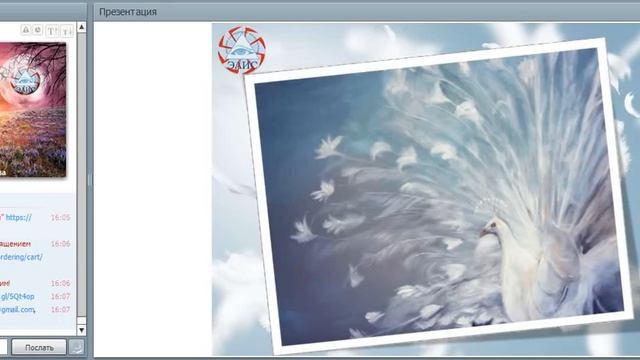Click the white peacock slide image
Screen dimensions: 640x360
pos(439,196)
